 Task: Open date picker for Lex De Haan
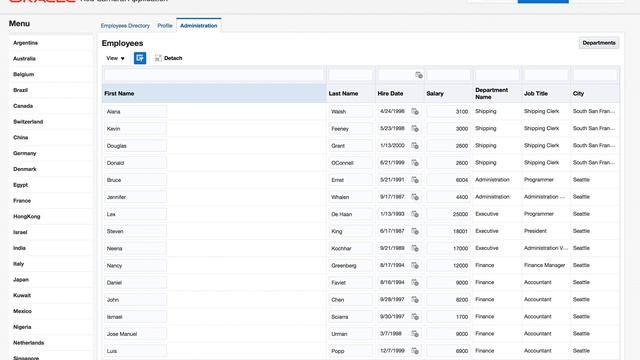415,214
